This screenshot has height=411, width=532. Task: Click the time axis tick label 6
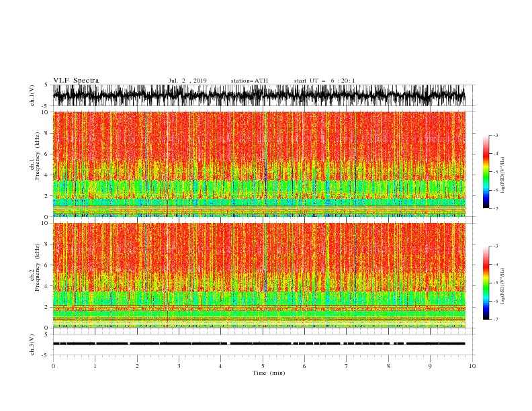pyautogui.click(x=305, y=366)
